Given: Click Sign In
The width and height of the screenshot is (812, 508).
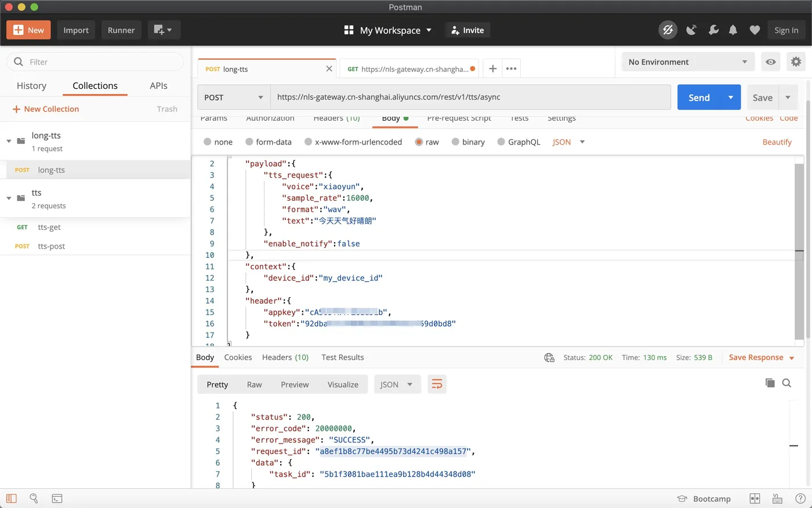Looking at the screenshot, I should [x=786, y=30].
